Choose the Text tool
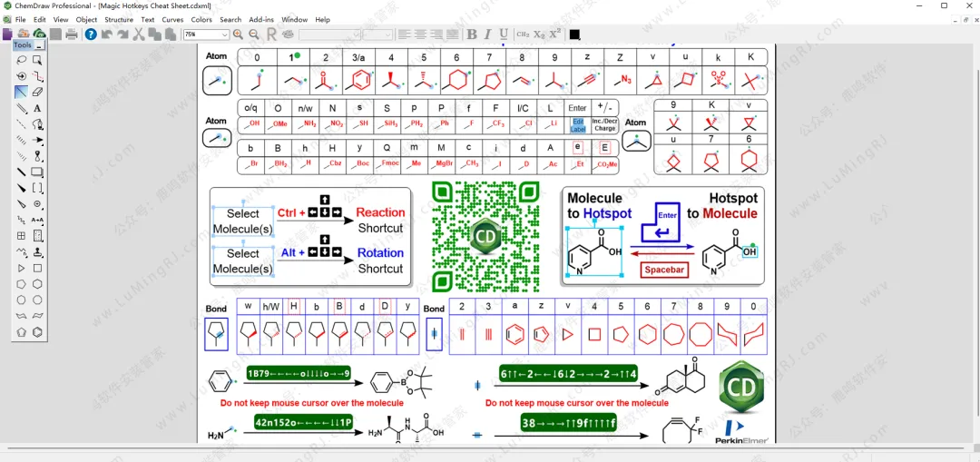 coord(37,108)
